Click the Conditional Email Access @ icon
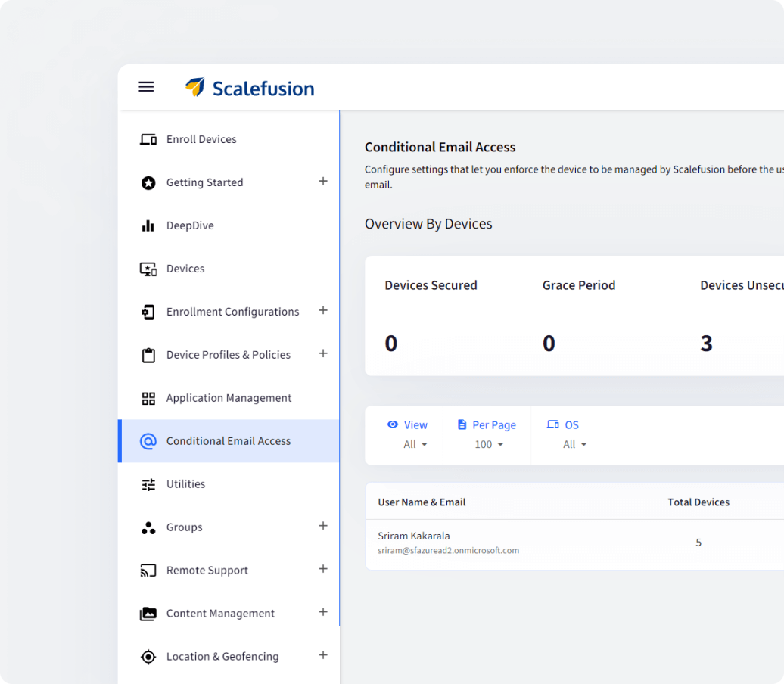This screenshot has width=784, height=684. 148,440
